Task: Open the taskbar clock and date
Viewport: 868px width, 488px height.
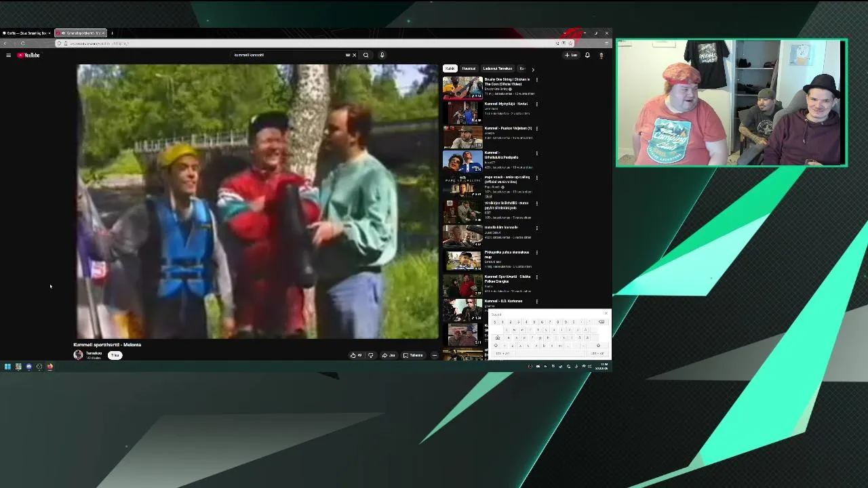Action: (601, 367)
